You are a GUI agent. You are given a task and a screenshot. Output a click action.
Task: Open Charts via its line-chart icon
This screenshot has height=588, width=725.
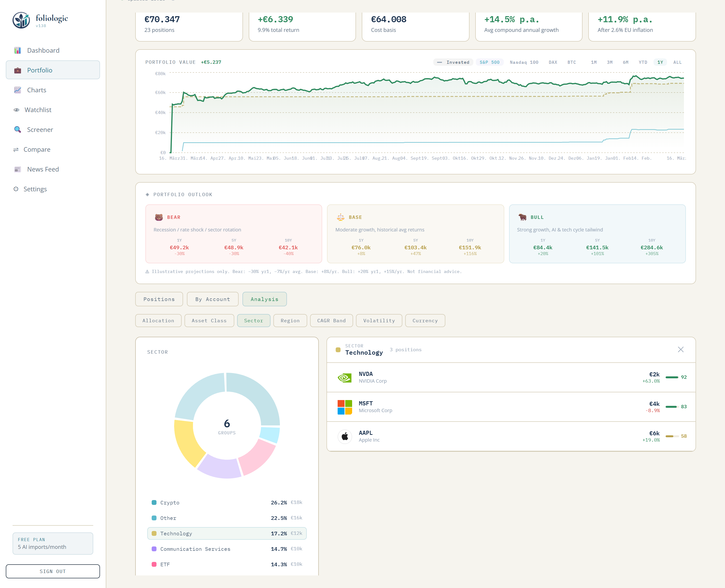point(17,89)
